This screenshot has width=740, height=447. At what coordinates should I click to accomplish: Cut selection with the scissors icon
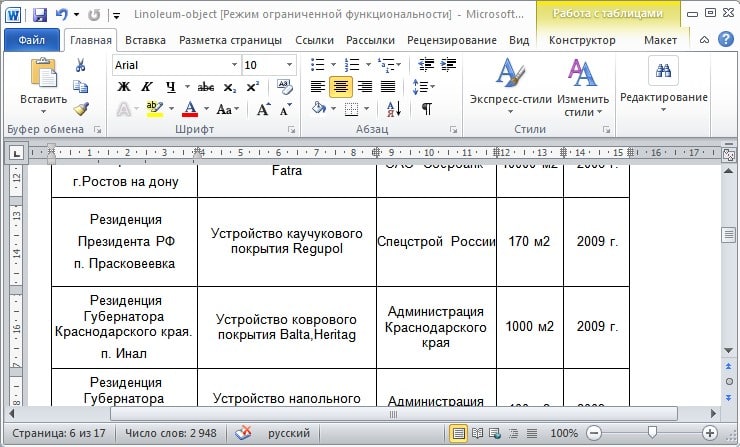click(x=80, y=65)
